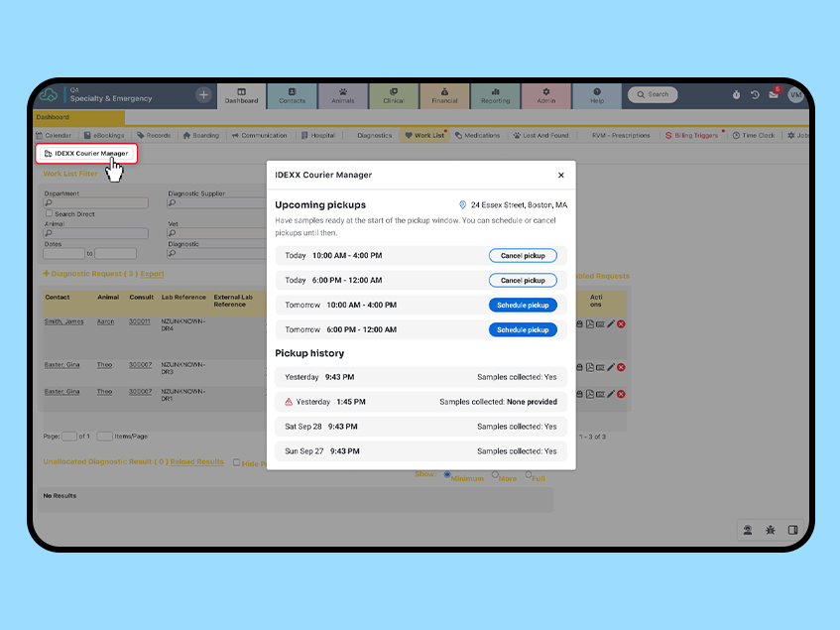Click warning triangle on Yesterday 1:45 PM
Image resolution: width=840 pixels, height=630 pixels.
289,402
